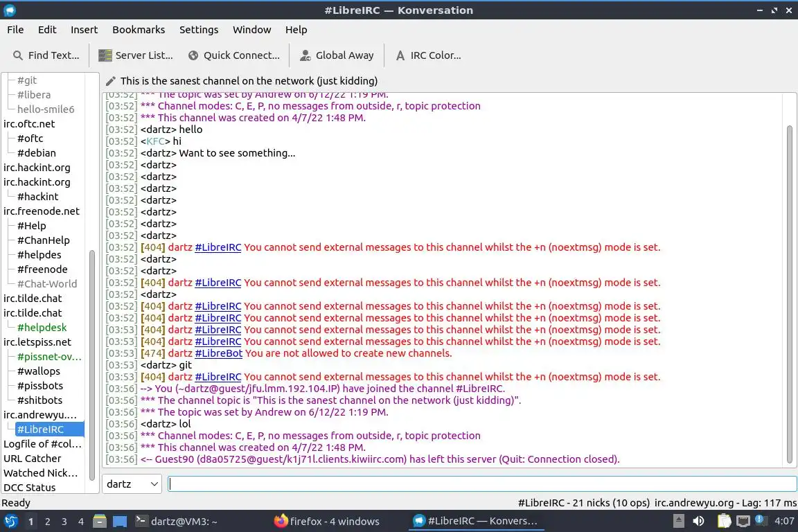
Task: Open the start menu icon in the taskbar
Action: [10, 522]
